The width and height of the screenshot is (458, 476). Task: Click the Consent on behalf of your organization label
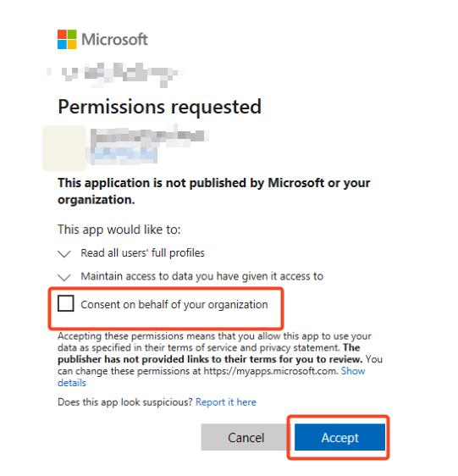point(174,304)
